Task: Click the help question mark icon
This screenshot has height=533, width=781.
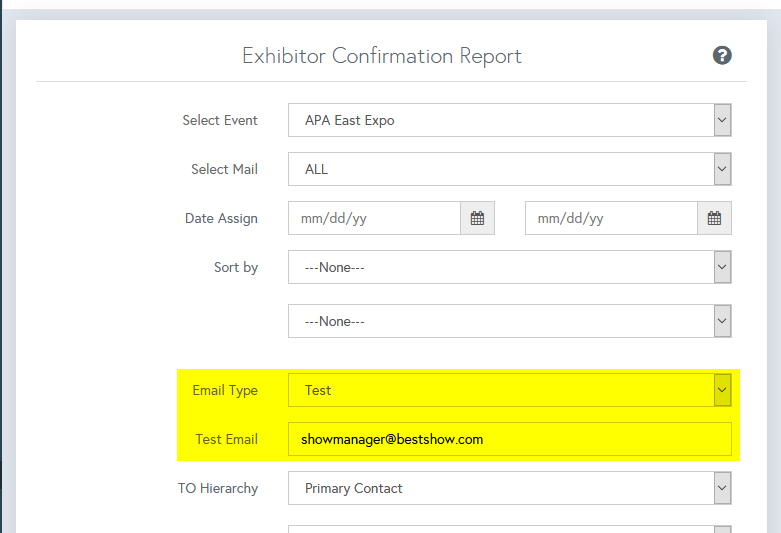Action: click(722, 56)
